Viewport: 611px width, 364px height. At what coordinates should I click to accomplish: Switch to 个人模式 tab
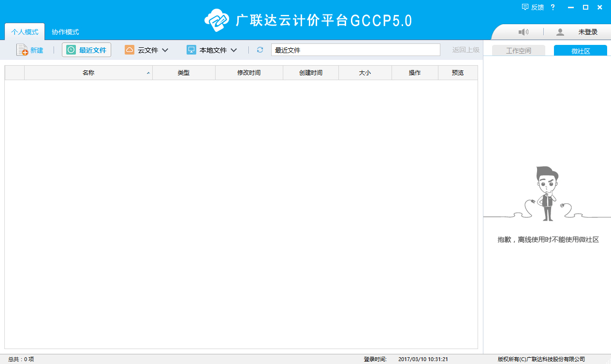pos(25,32)
